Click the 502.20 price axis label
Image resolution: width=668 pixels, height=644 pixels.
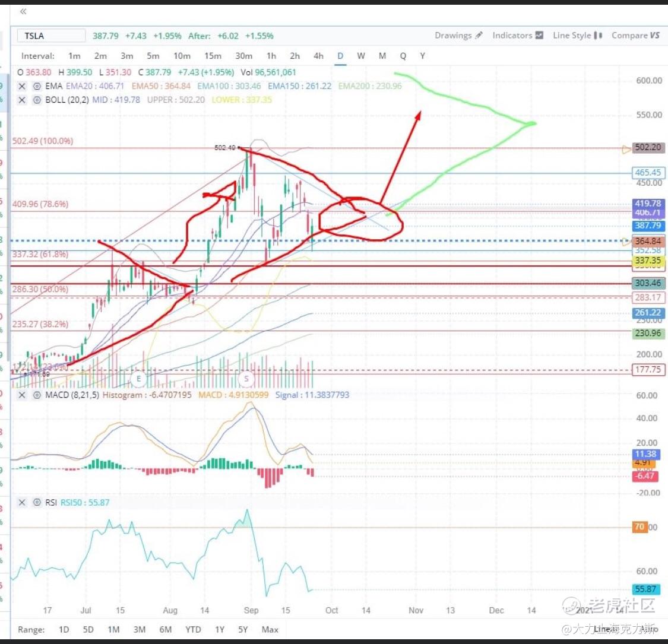coord(648,147)
